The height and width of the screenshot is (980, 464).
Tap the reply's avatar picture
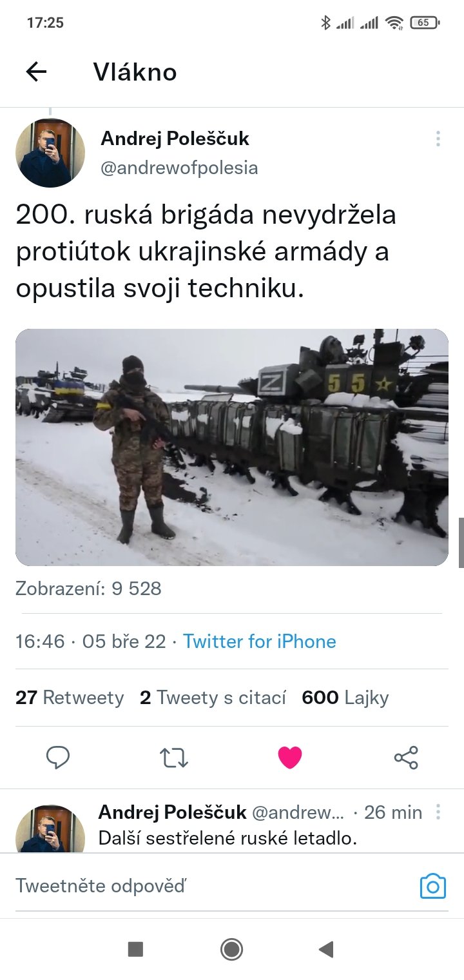pos(50,830)
